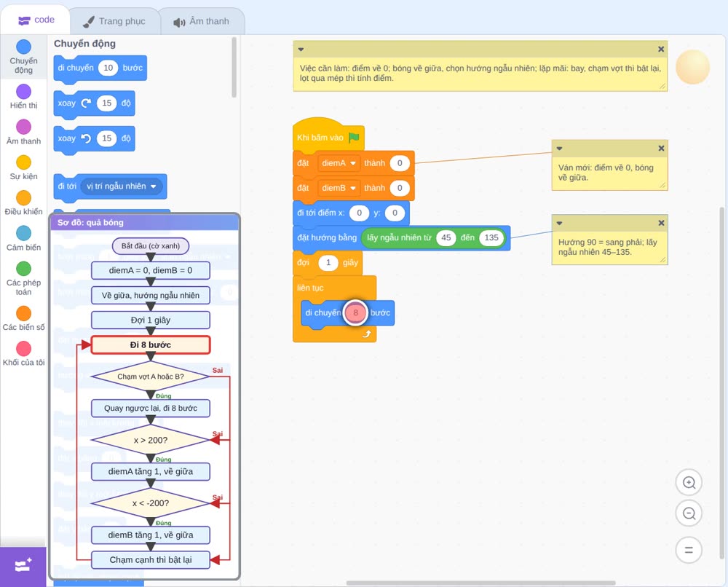The width and height of the screenshot is (728, 587).
Task: Click the green flag on hat block
Action: [355, 137]
